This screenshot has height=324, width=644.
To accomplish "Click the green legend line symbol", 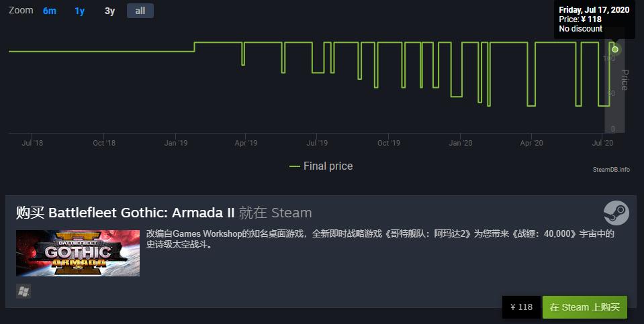I will point(294,166).
